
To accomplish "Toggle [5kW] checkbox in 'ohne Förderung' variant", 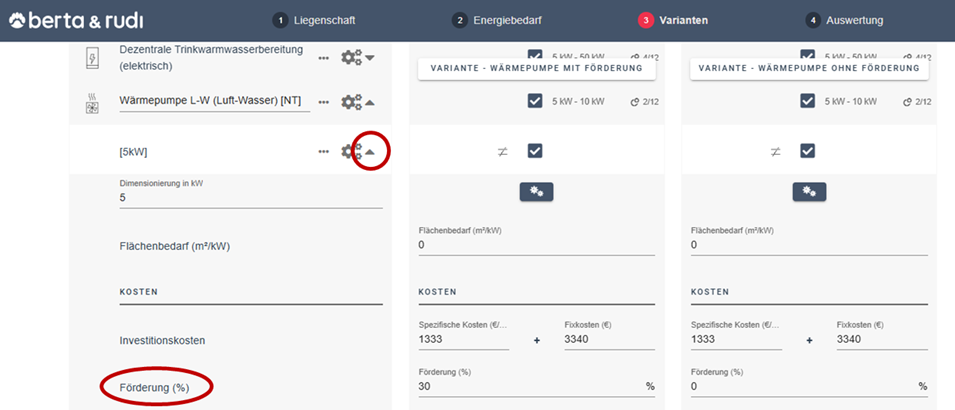I will pos(808,151).
